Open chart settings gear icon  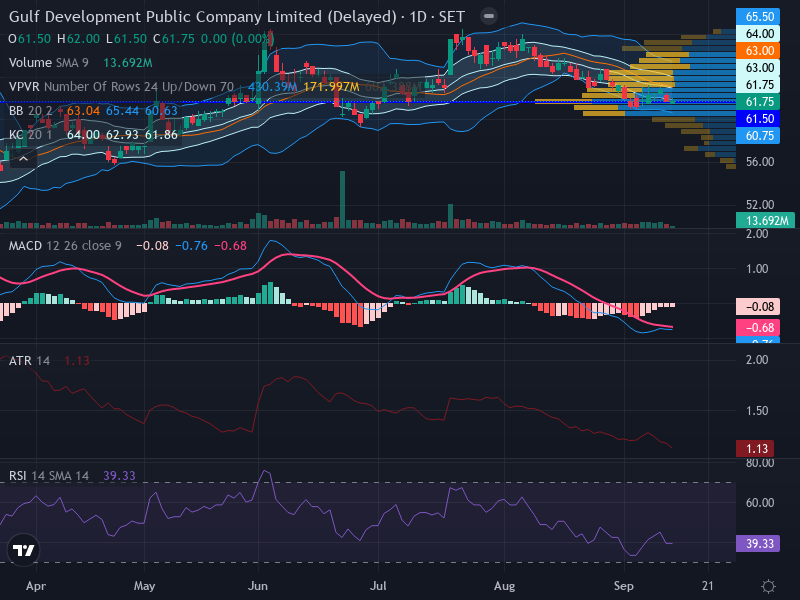768,586
